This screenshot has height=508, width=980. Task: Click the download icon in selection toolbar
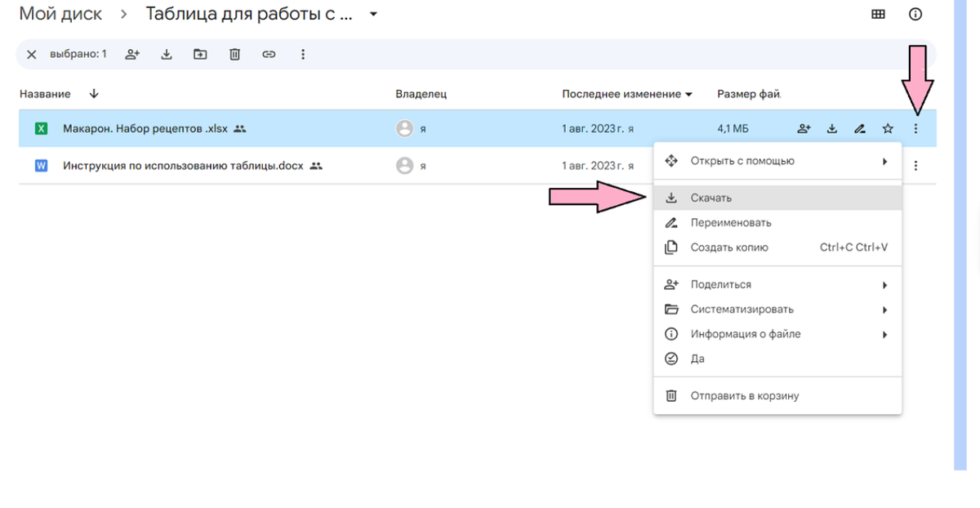(167, 55)
